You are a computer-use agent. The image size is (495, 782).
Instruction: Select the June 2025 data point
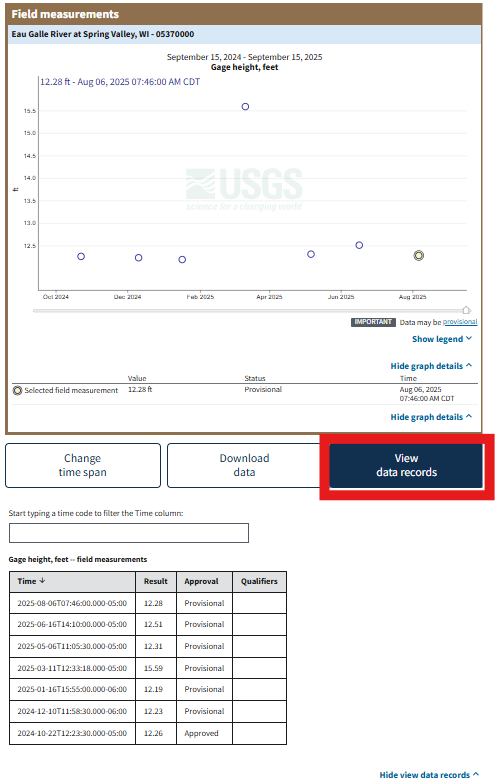coord(359,245)
